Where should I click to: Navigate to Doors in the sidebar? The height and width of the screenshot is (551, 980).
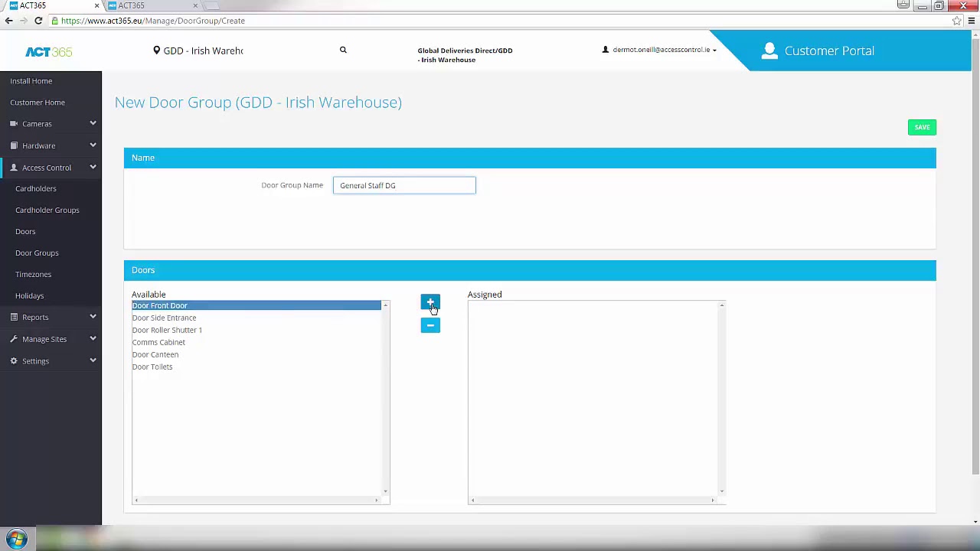25,232
